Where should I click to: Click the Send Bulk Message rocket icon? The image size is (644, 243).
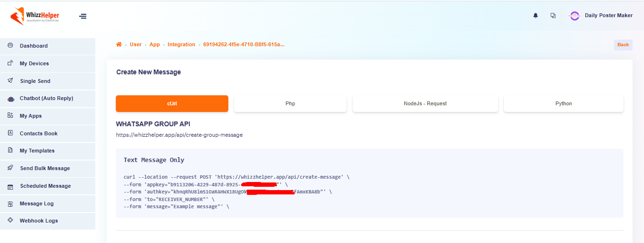[x=10, y=168]
